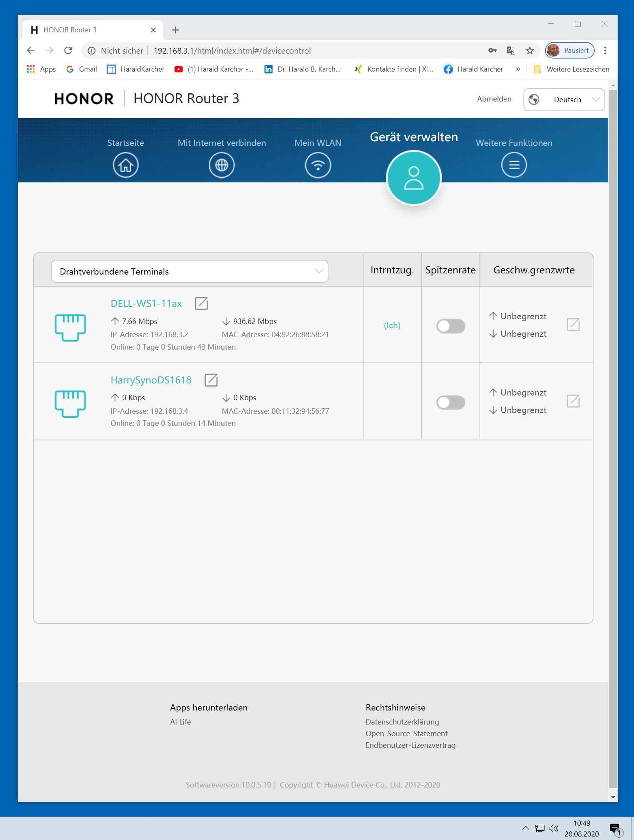Click the Mit Internet verbinden label

(222, 143)
